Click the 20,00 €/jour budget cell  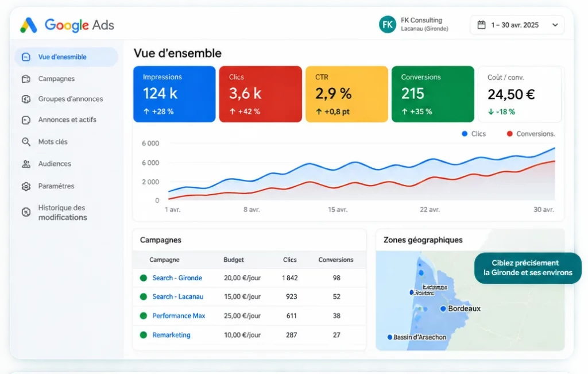pos(242,278)
